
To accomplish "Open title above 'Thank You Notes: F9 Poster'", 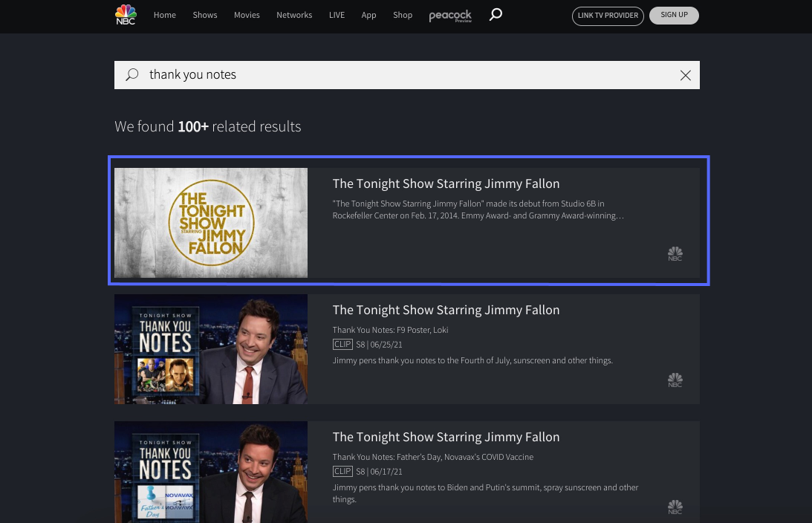I will (x=446, y=311).
